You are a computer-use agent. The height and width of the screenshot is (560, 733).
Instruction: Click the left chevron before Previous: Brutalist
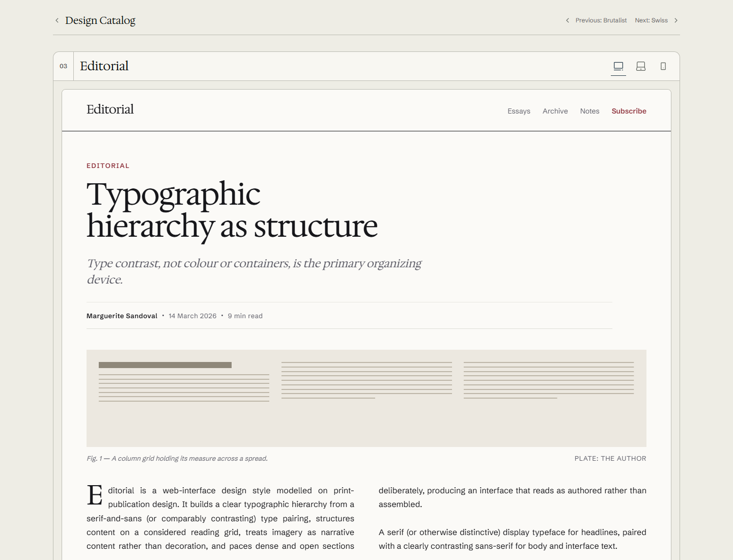[568, 20]
